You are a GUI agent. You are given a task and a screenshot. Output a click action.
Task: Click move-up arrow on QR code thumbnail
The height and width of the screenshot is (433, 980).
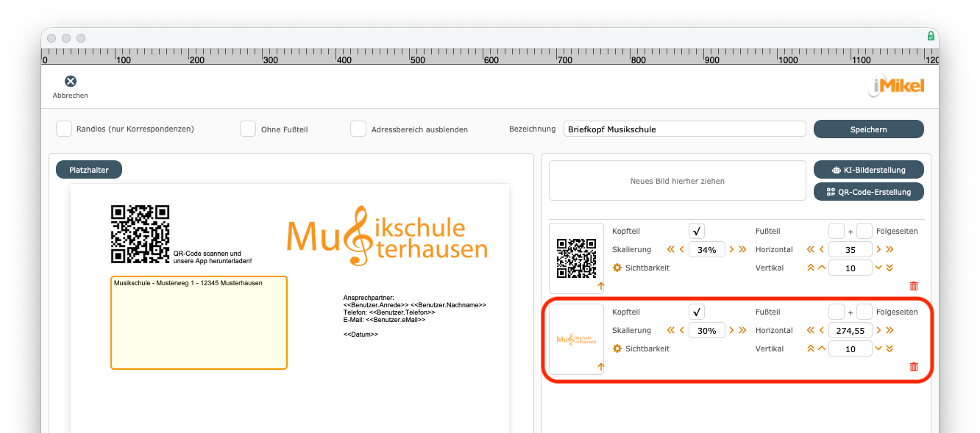click(600, 286)
